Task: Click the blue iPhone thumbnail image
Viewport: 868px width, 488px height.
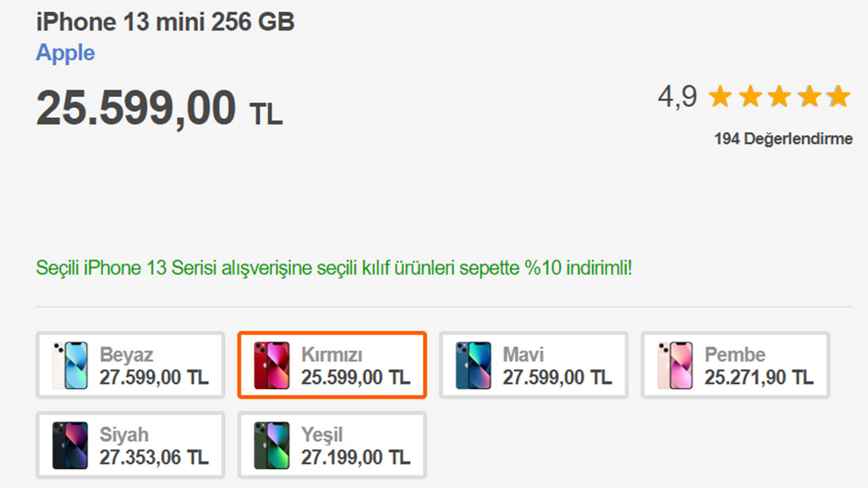Action: [473, 365]
